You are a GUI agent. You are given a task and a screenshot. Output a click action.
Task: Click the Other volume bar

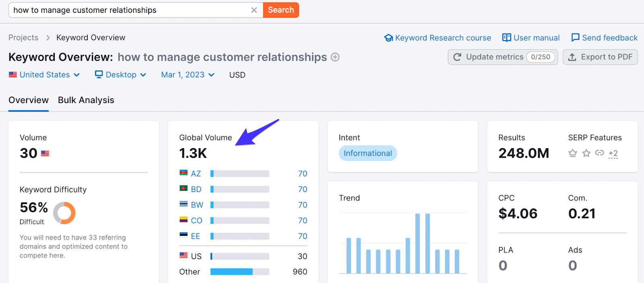[x=240, y=272]
